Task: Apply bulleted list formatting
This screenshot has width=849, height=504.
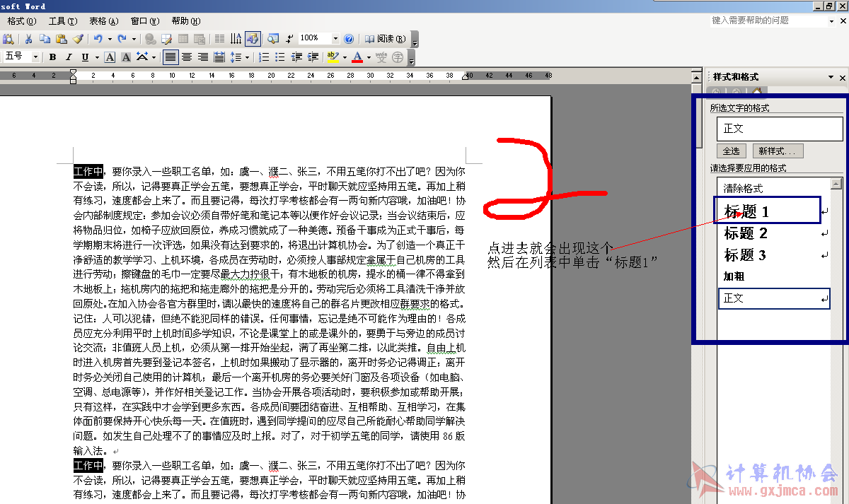Action: [279, 57]
